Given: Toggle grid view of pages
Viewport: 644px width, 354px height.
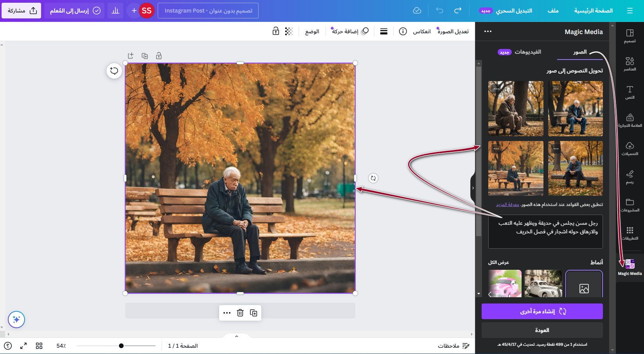Looking at the screenshot, I should [39, 346].
